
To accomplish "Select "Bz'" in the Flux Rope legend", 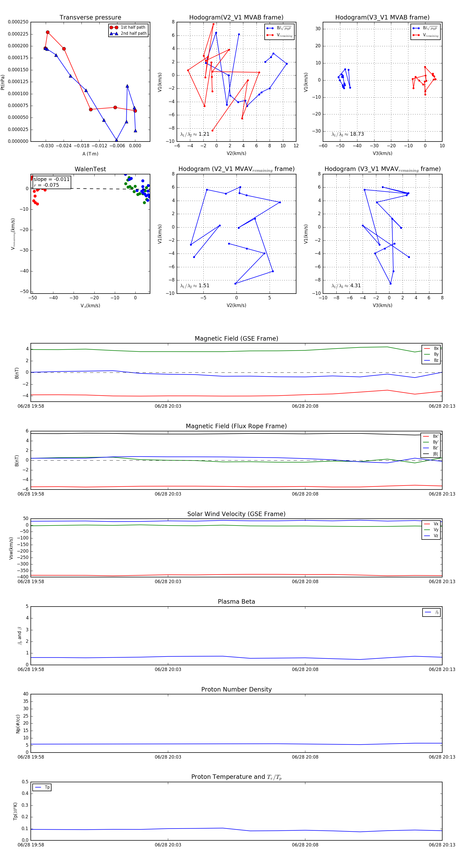I will pyautogui.click(x=431, y=448).
